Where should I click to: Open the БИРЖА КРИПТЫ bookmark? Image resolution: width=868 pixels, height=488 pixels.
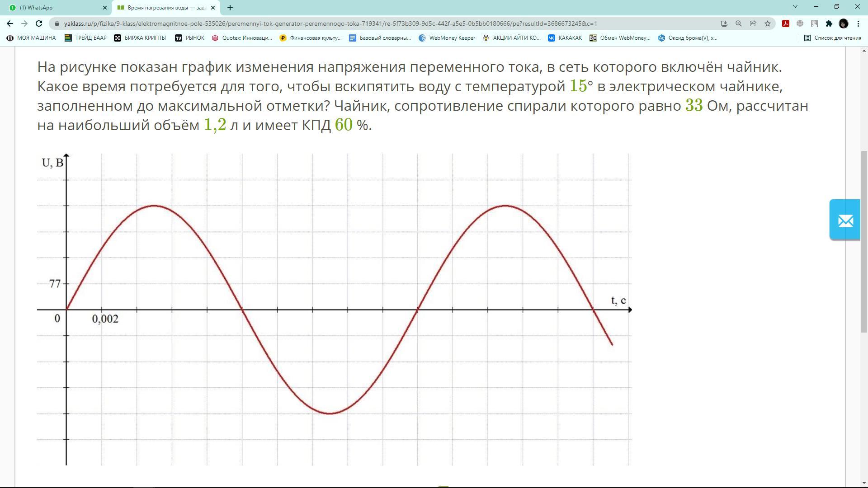140,38
